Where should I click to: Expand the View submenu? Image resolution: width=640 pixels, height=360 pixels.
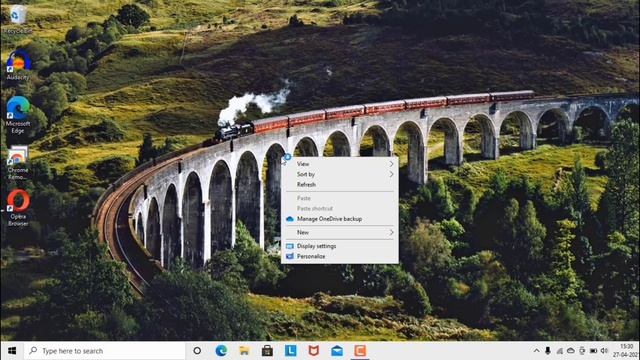340,164
